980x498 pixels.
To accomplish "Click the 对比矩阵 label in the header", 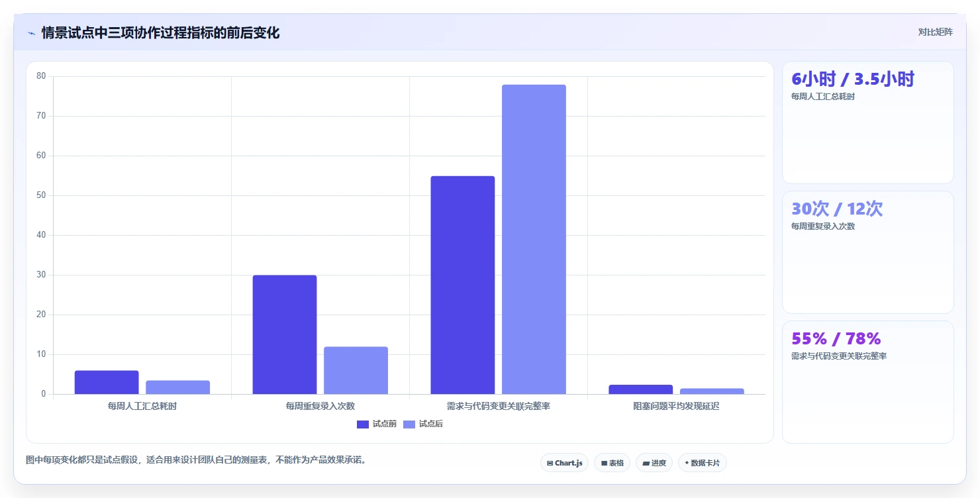I will [935, 32].
